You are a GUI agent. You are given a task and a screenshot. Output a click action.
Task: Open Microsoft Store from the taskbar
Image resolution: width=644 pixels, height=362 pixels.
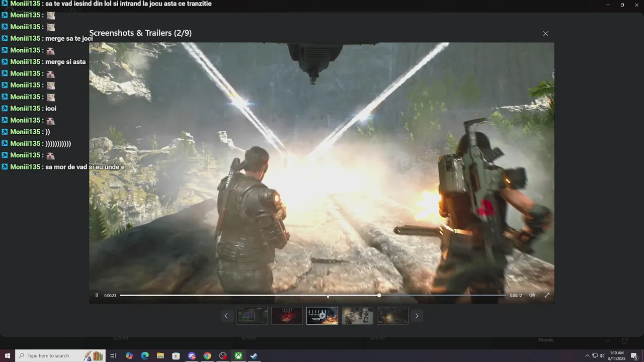176,356
